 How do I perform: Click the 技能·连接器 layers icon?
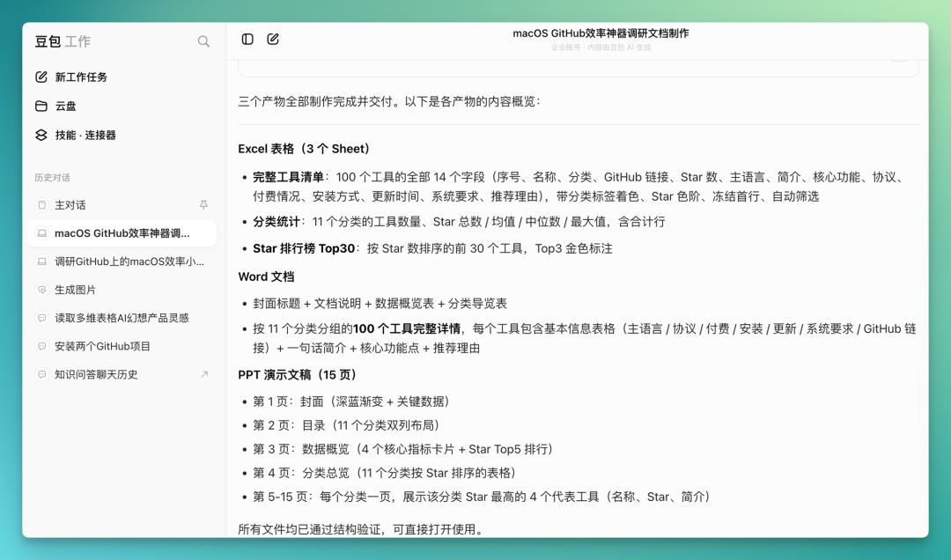click(41, 136)
